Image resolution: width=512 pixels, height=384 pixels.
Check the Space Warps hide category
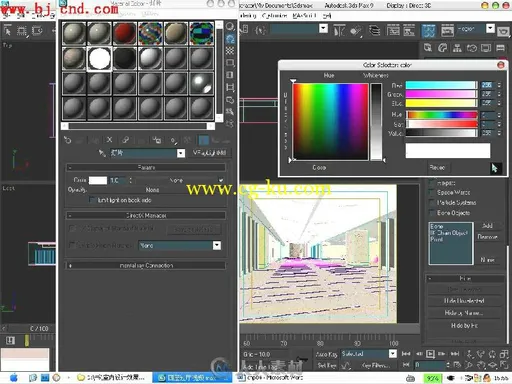432,193
